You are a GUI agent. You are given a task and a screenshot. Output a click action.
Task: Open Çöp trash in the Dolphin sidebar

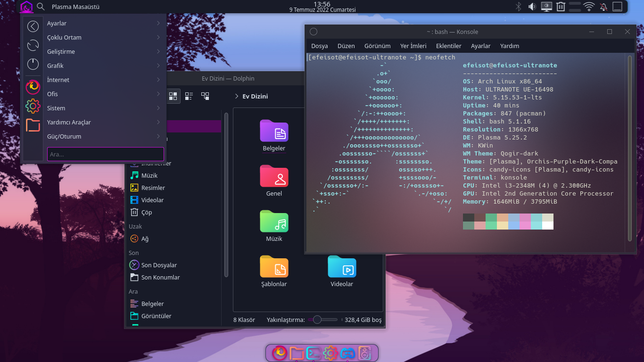click(x=147, y=212)
